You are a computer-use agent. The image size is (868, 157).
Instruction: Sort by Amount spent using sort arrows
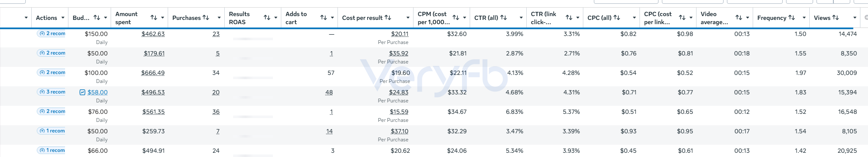[x=154, y=18]
